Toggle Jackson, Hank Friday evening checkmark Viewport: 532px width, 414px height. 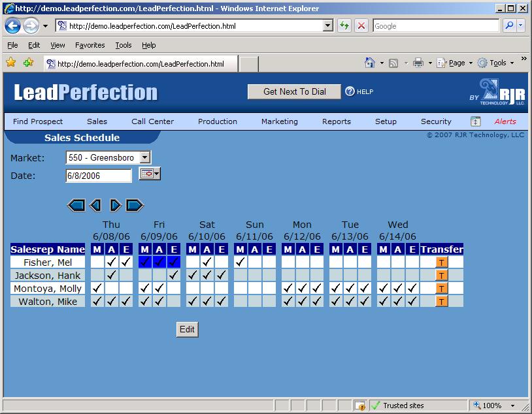pos(174,276)
